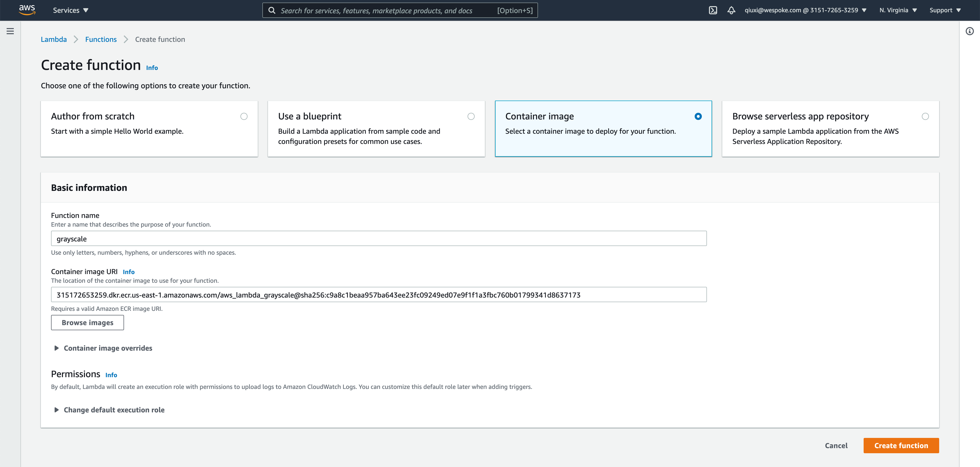Click into the Function name text field
Image resolution: width=980 pixels, height=467 pixels.
point(378,238)
